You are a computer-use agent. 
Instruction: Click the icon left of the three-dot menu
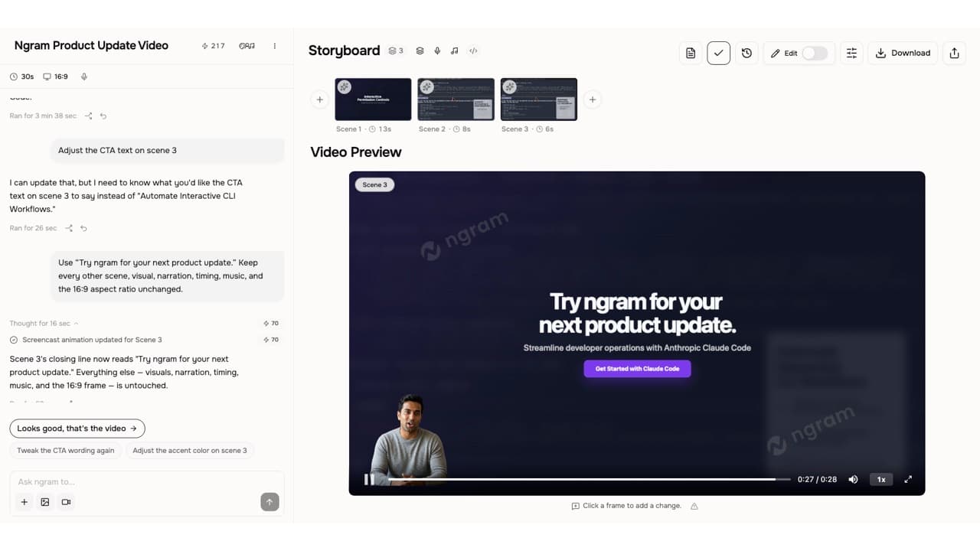[x=247, y=46]
